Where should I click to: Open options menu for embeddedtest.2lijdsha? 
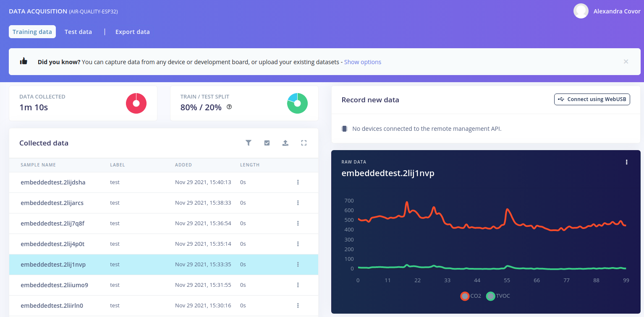click(298, 182)
